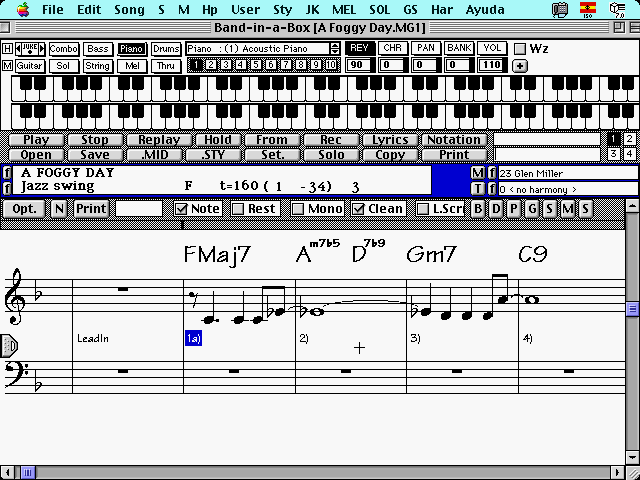This screenshot has height=480, width=640.
Task: Show Drums track notation with D button
Action: click(496, 209)
